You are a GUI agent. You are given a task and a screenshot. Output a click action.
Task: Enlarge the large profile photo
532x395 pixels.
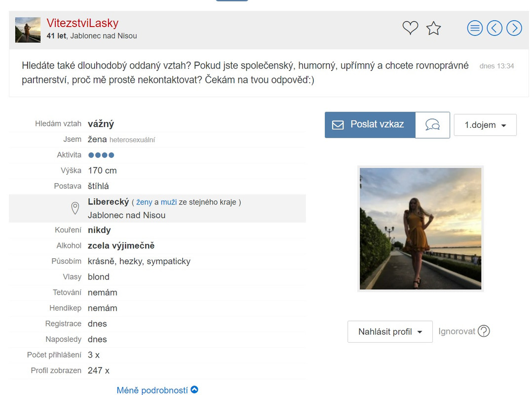point(420,229)
